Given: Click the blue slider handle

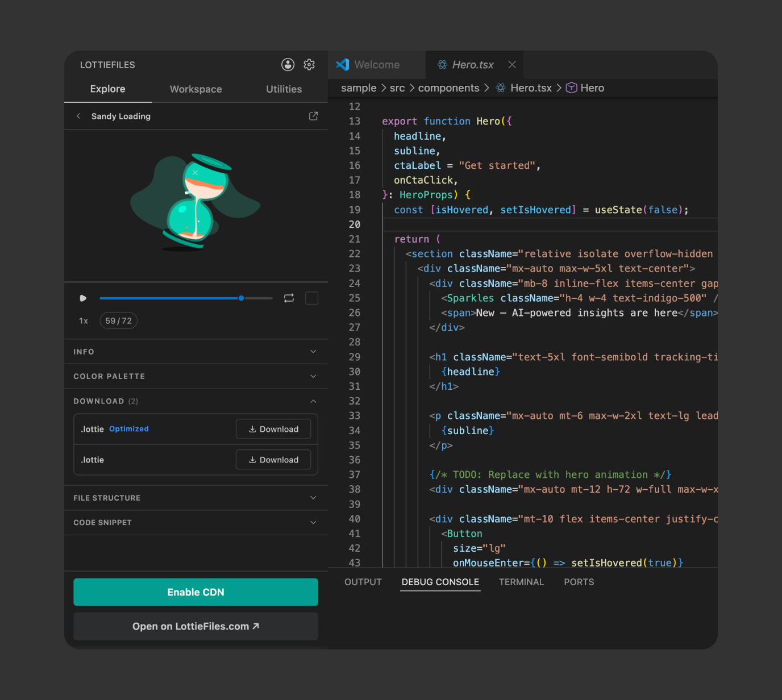Looking at the screenshot, I should point(242,298).
